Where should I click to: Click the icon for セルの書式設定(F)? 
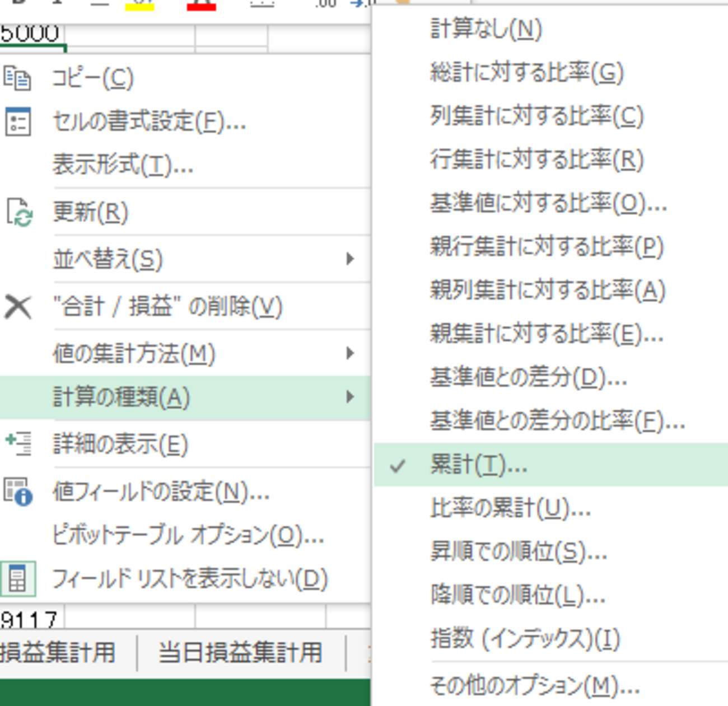17,121
